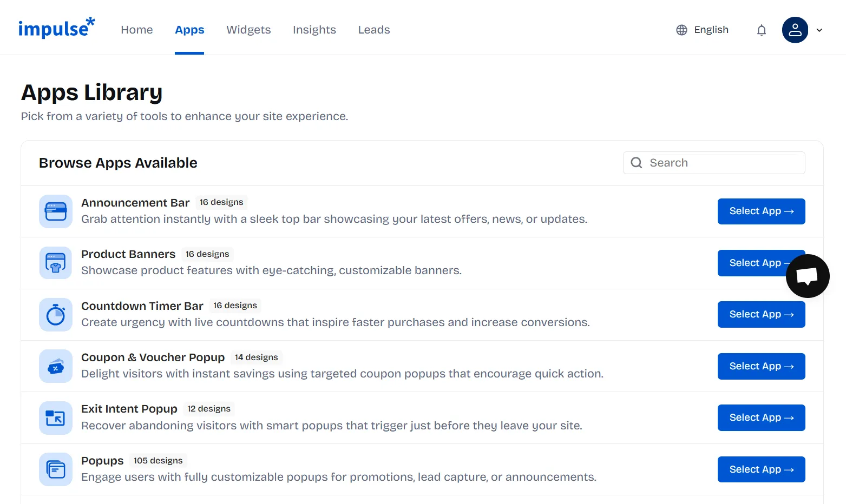Click the Announcement Bar app icon

coord(56,211)
